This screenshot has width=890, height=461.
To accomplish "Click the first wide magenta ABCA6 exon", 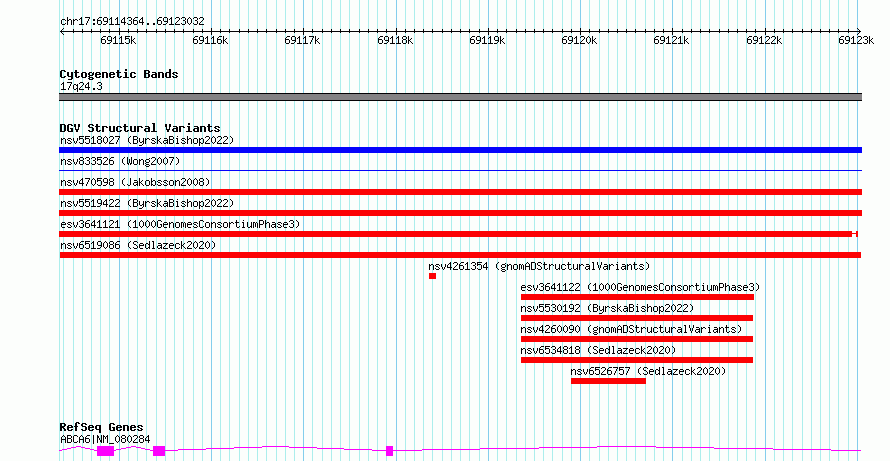I will [x=106, y=451].
